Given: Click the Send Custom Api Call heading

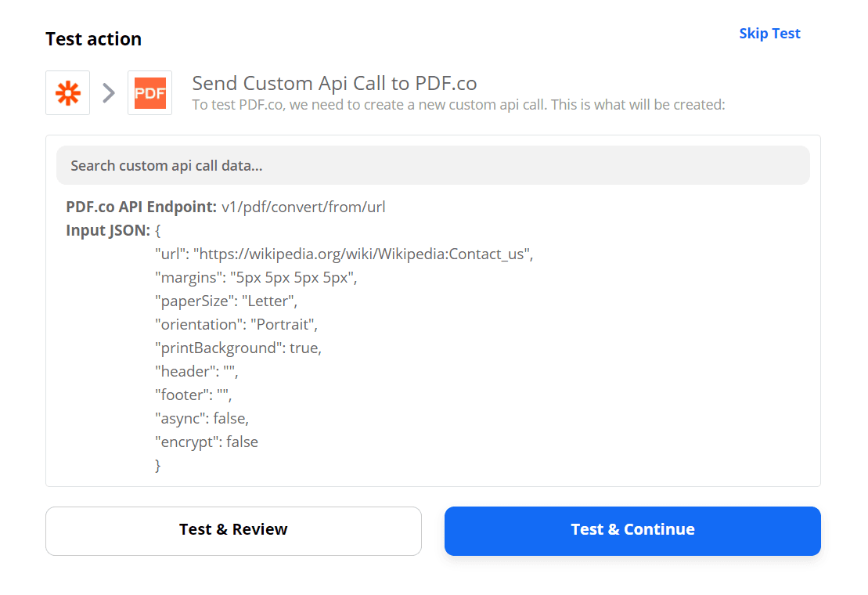Looking at the screenshot, I should [334, 83].
